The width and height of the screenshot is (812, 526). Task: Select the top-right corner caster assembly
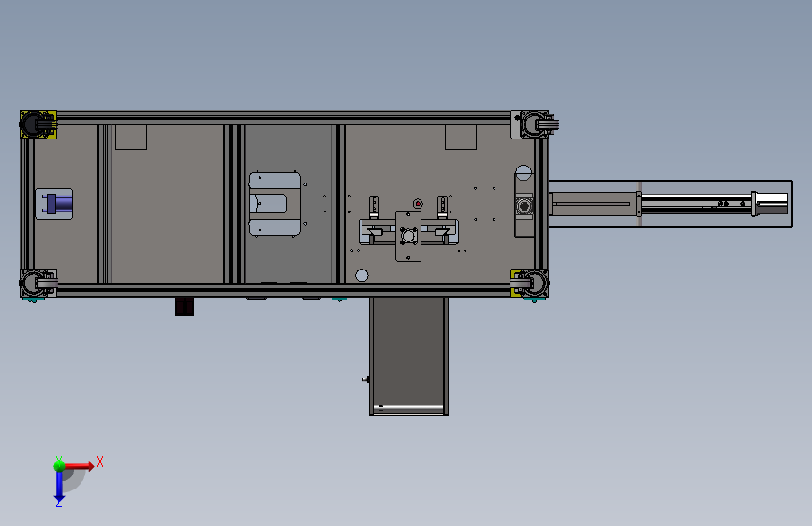(x=534, y=124)
